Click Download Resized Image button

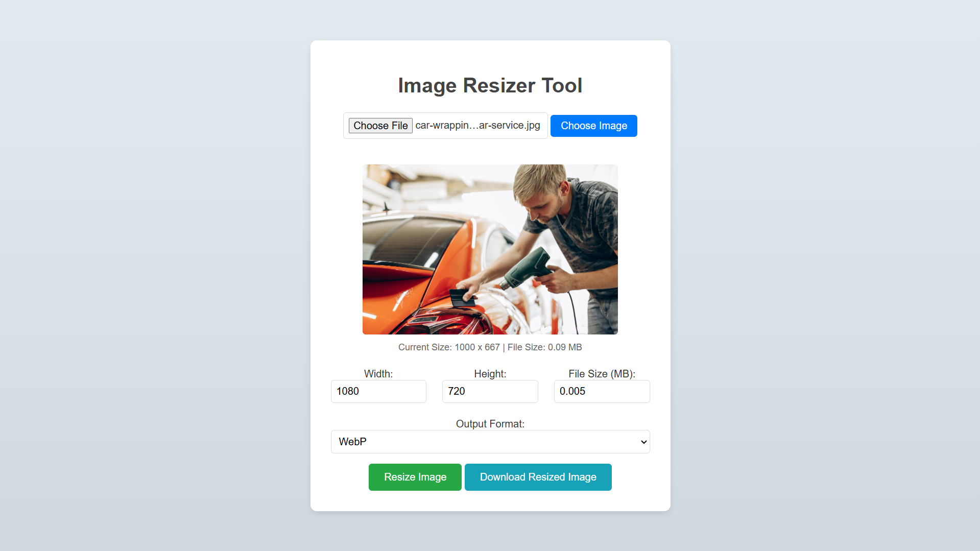[x=538, y=477]
